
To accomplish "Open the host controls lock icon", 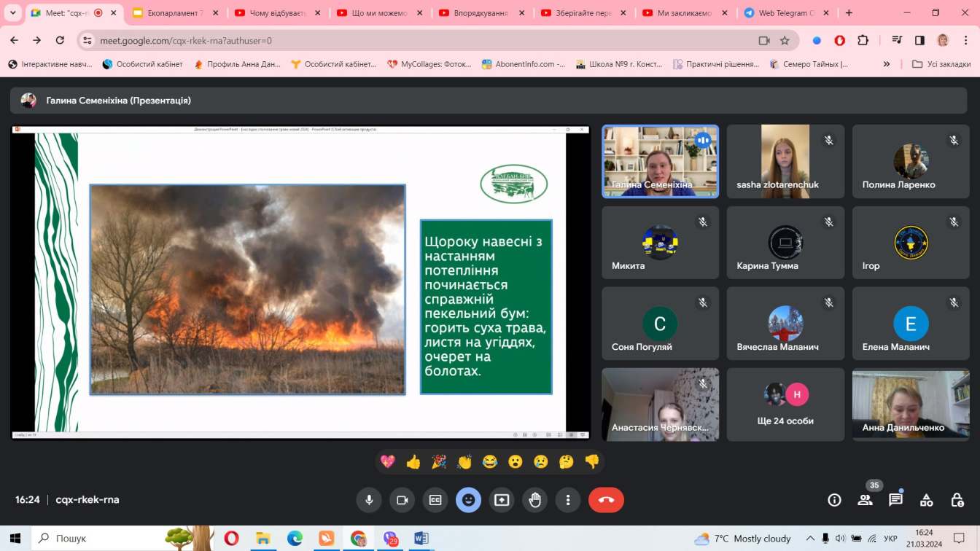I will pyautogui.click(x=957, y=500).
